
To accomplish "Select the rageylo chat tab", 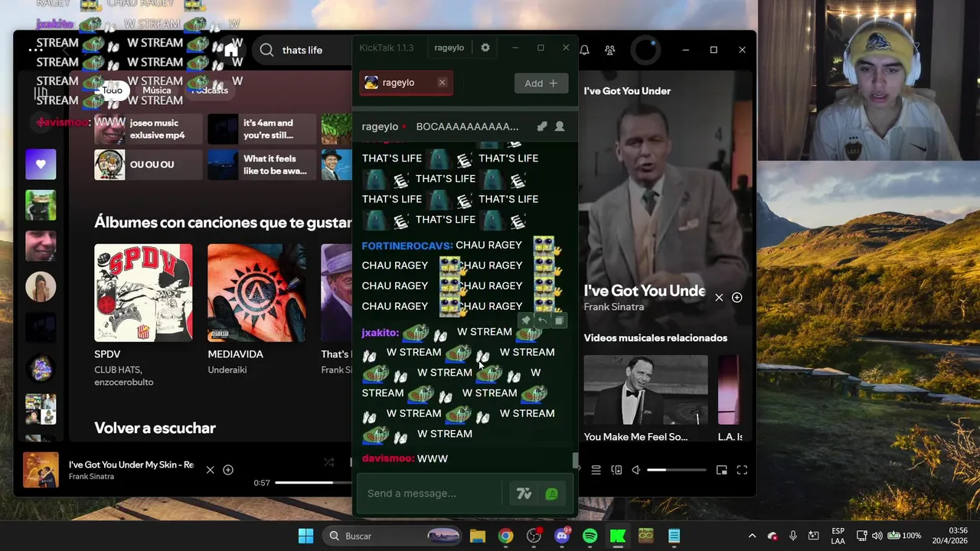I will coord(406,83).
